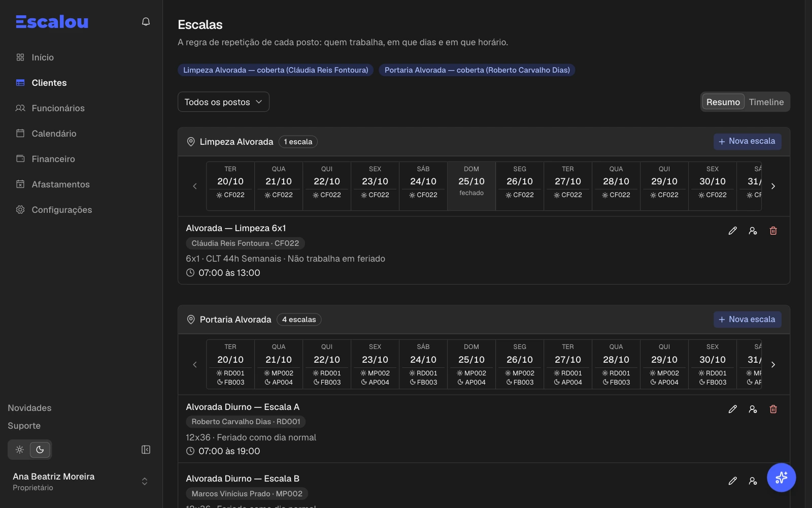The width and height of the screenshot is (812, 508).
Task: Click the Portaria Alvorada coverage chip
Action: [x=477, y=70]
